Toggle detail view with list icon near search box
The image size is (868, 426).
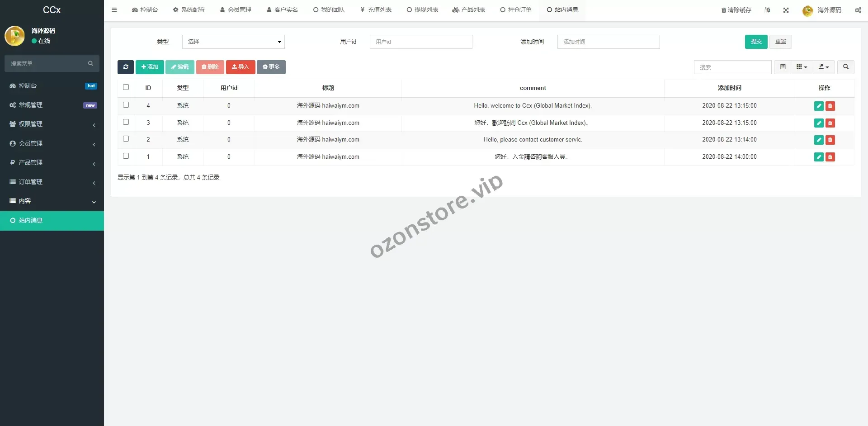click(x=783, y=67)
